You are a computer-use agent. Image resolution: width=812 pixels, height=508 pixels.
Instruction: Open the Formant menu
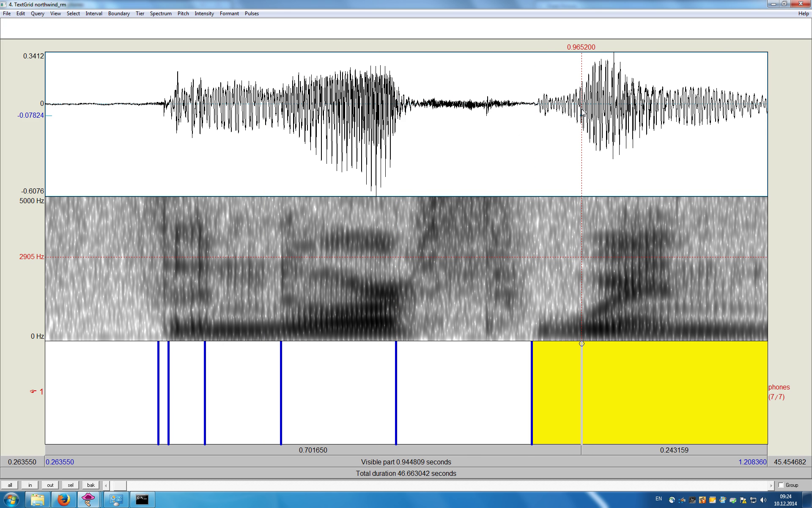click(229, 14)
